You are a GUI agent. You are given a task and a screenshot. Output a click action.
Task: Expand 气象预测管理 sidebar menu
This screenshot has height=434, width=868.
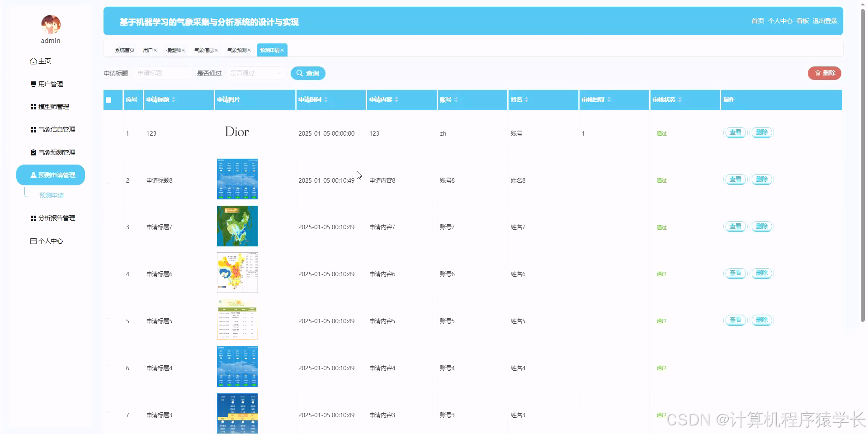click(x=51, y=152)
